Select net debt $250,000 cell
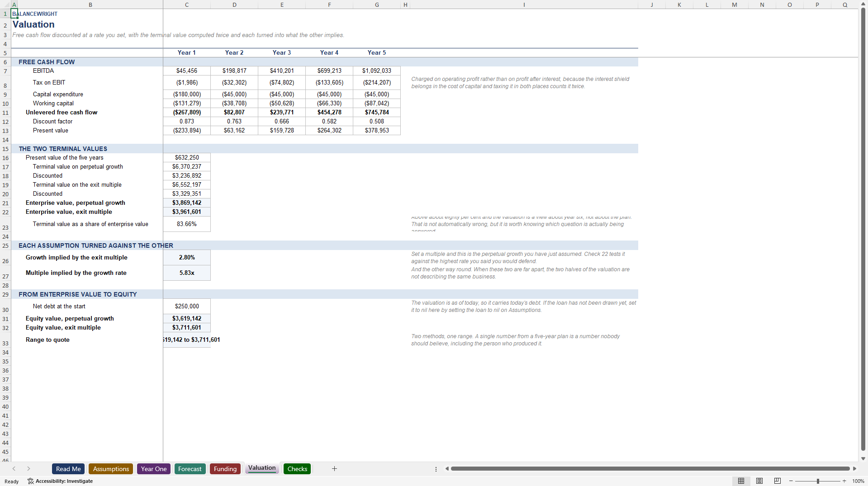 point(187,307)
